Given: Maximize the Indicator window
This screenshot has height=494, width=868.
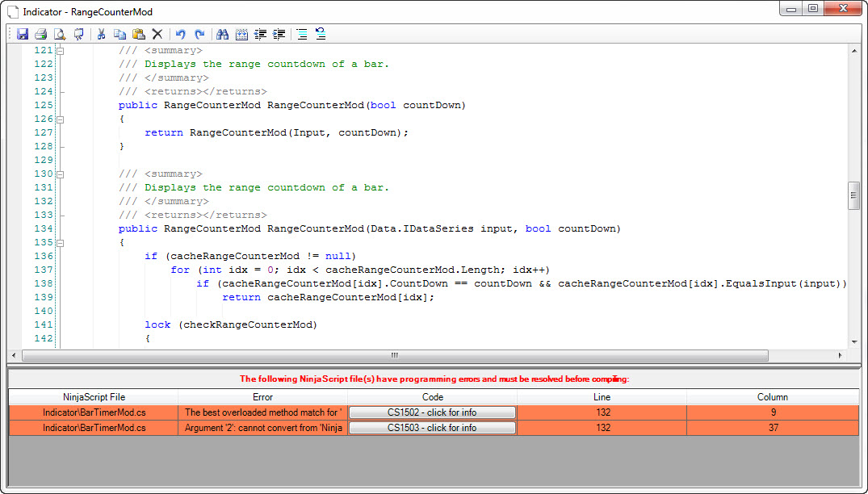Looking at the screenshot, I should [813, 9].
